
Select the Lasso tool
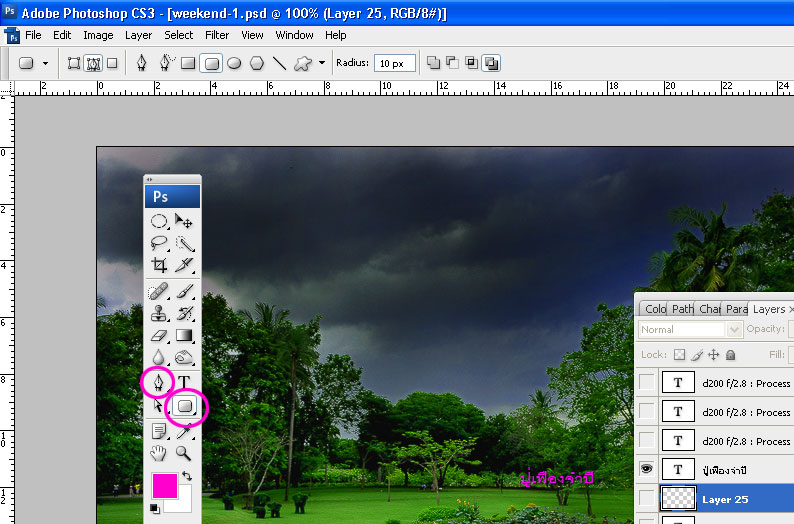pyautogui.click(x=158, y=243)
